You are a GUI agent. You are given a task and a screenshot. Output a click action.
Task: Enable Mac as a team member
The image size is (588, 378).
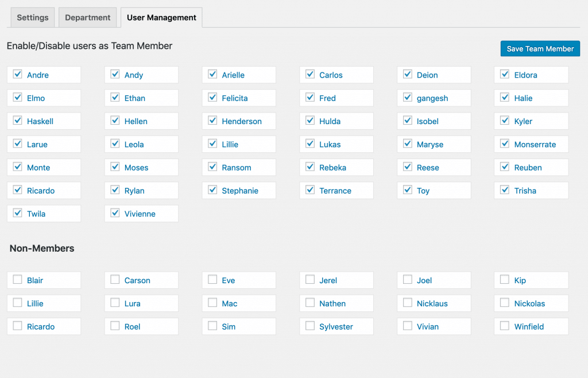(212, 303)
